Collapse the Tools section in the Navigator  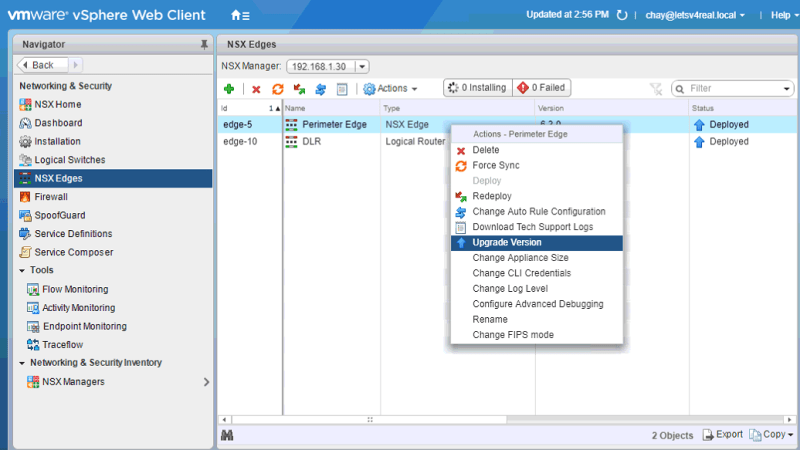tap(22, 270)
